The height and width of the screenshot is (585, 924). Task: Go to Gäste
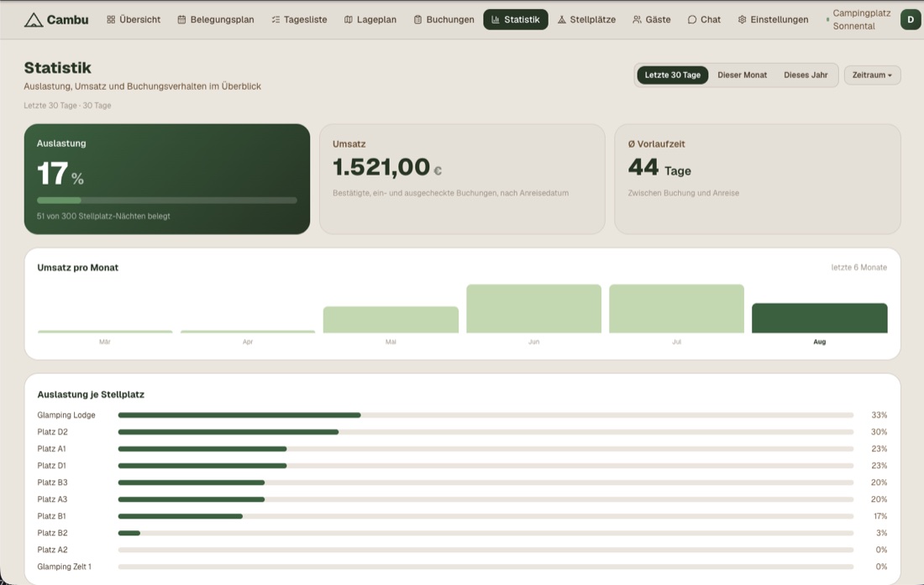pyautogui.click(x=652, y=19)
